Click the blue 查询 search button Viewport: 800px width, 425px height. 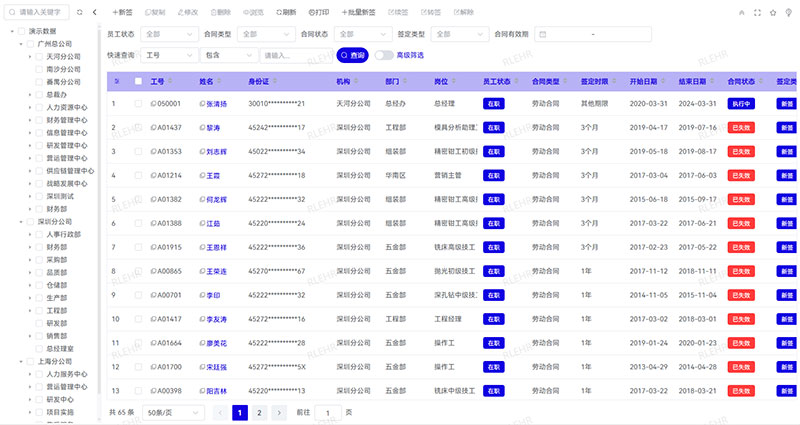(x=353, y=55)
